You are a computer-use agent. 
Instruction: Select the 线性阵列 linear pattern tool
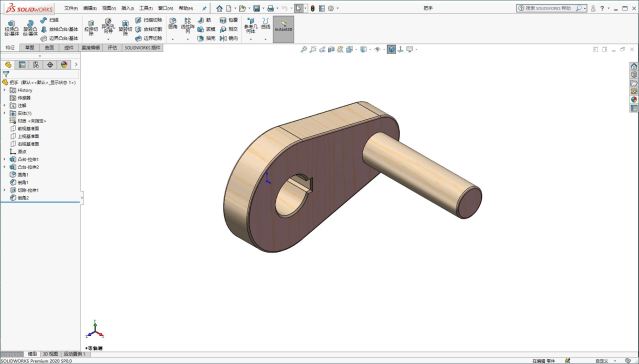(x=187, y=25)
